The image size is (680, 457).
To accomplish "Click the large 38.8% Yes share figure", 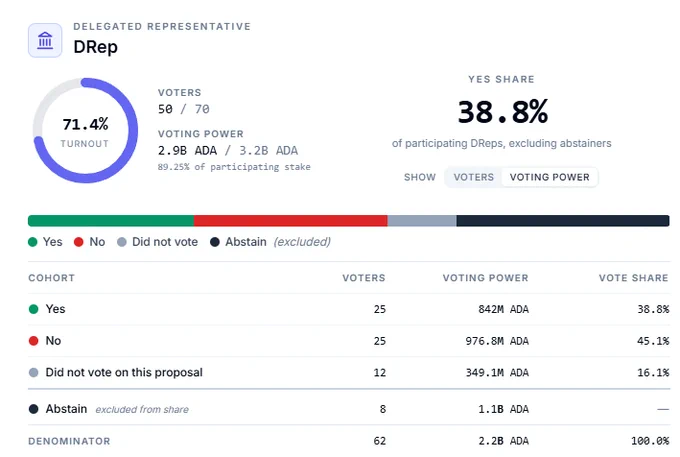I will 503,112.
